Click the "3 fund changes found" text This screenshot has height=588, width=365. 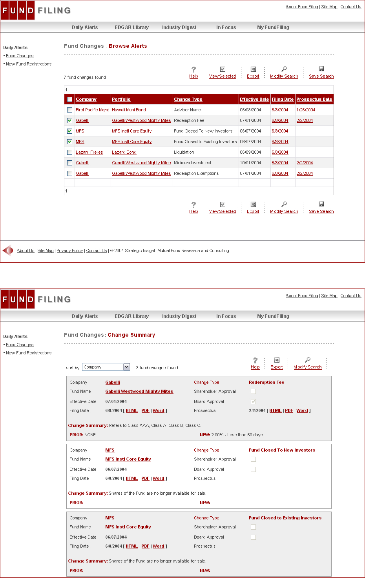point(157,368)
